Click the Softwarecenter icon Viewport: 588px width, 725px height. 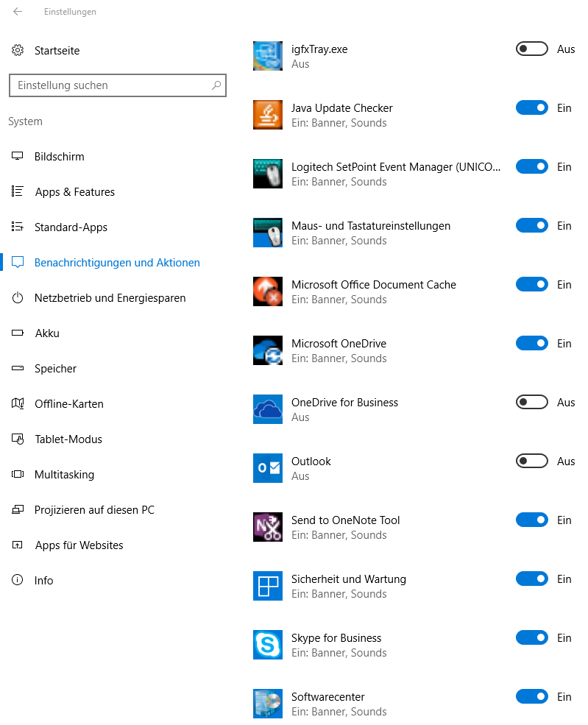coord(268,703)
